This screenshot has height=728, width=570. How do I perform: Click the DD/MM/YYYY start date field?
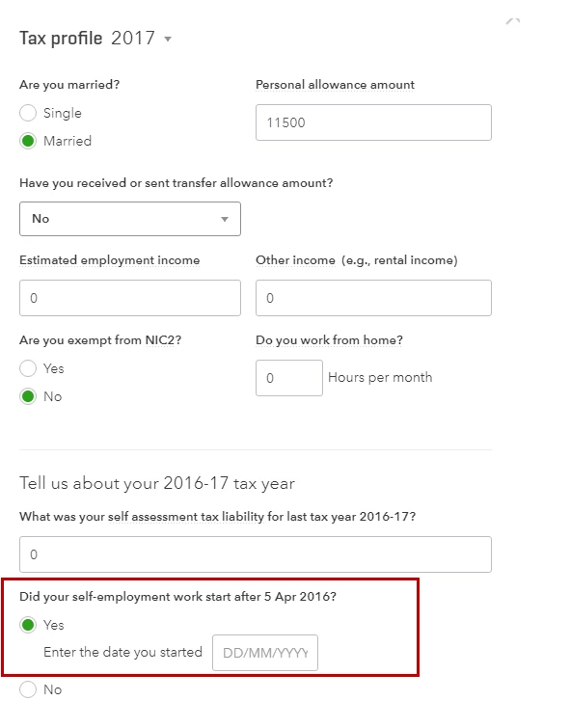pos(265,653)
